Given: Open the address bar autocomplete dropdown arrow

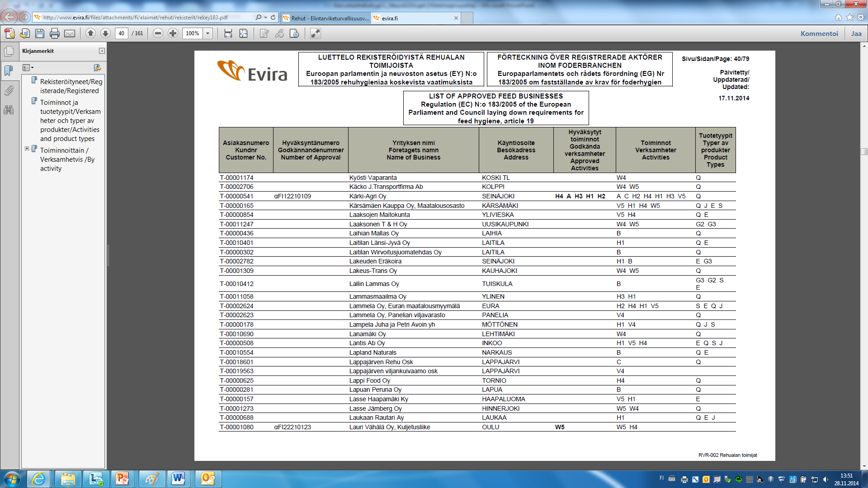Looking at the screenshot, I should (265, 18).
